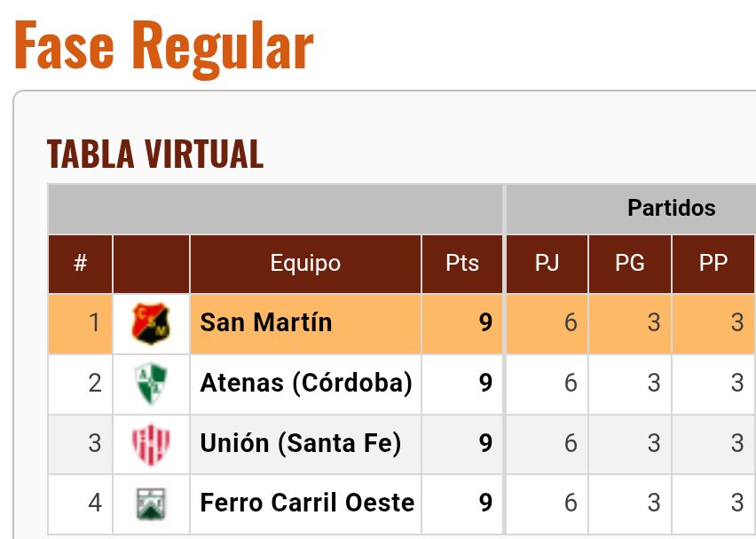The width and height of the screenshot is (756, 539).
Task: Sort table by the PG column header
Action: [x=630, y=264]
